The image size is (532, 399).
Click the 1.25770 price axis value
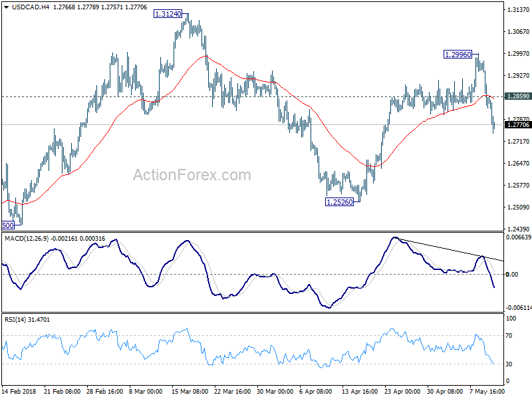click(x=518, y=186)
